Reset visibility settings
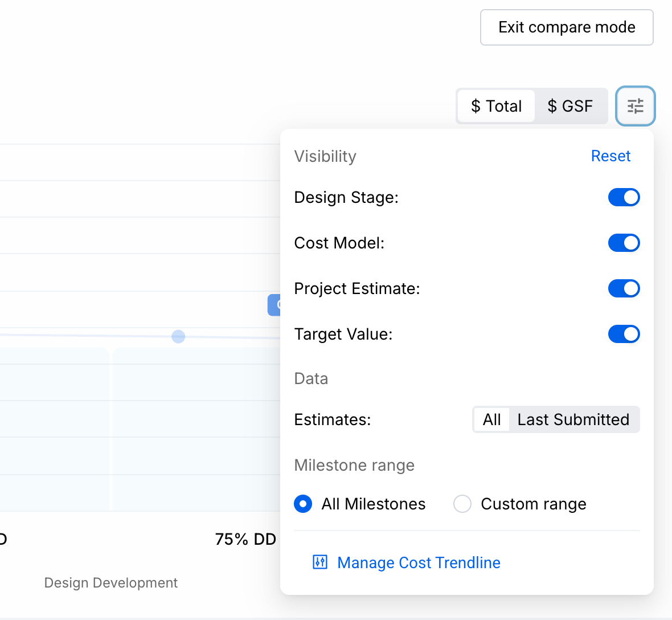Viewport: 672px width, 620px height. pos(610,156)
